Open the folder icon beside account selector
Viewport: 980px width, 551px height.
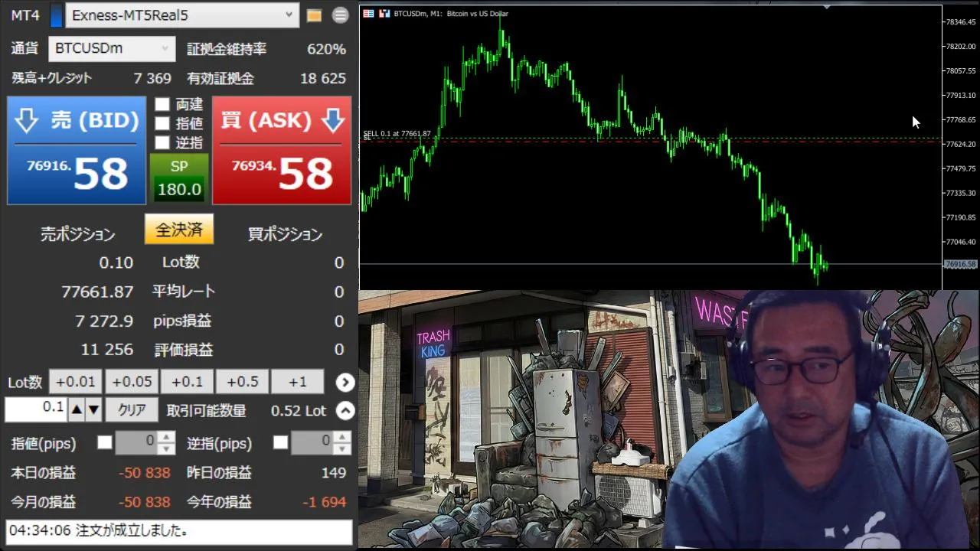314,15
